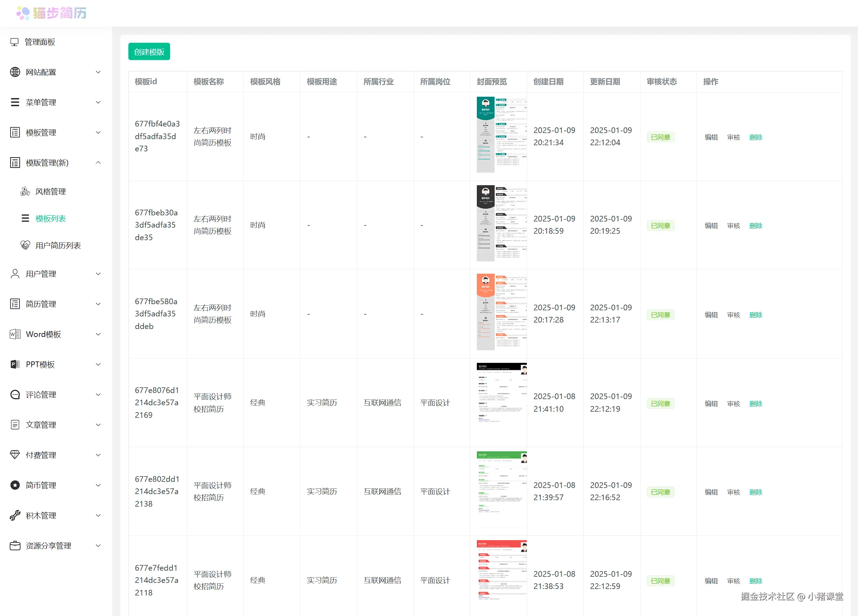The height and width of the screenshot is (616, 858).
Task: Click the diamond icon for 付费管理
Action: click(15, 455)
